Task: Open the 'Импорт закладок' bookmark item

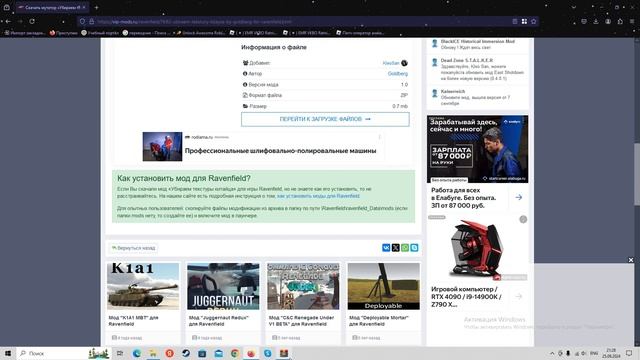Action: click(x=25, y=33)
